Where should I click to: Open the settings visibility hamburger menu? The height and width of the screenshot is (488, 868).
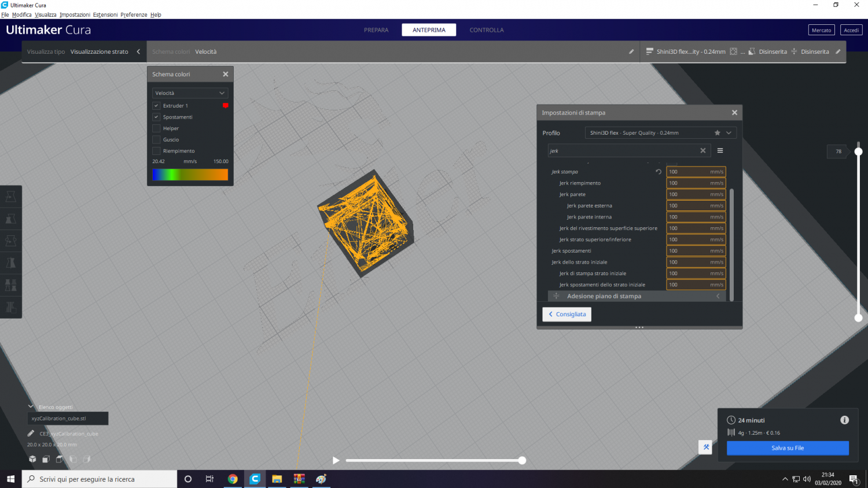pos(720,151)
